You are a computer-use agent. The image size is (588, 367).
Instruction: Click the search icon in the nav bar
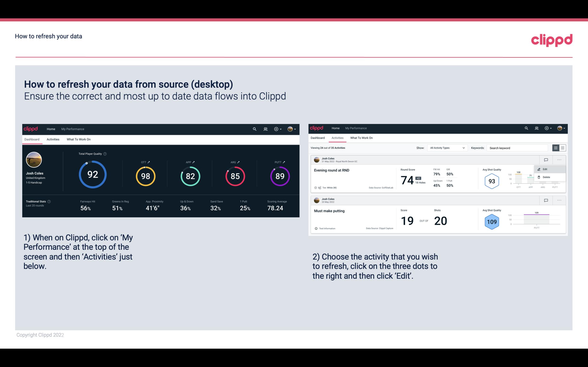[254, 129]
